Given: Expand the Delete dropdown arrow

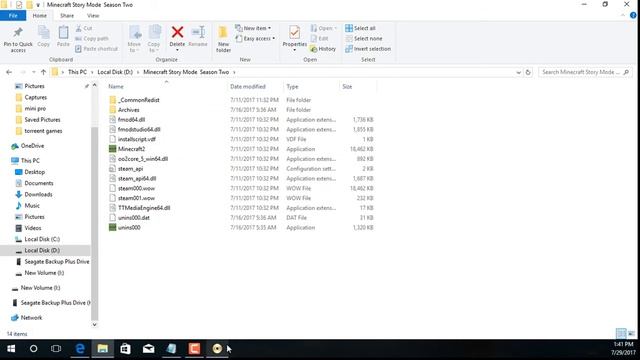Looking at the screenshot, I should tap(177, 50).
